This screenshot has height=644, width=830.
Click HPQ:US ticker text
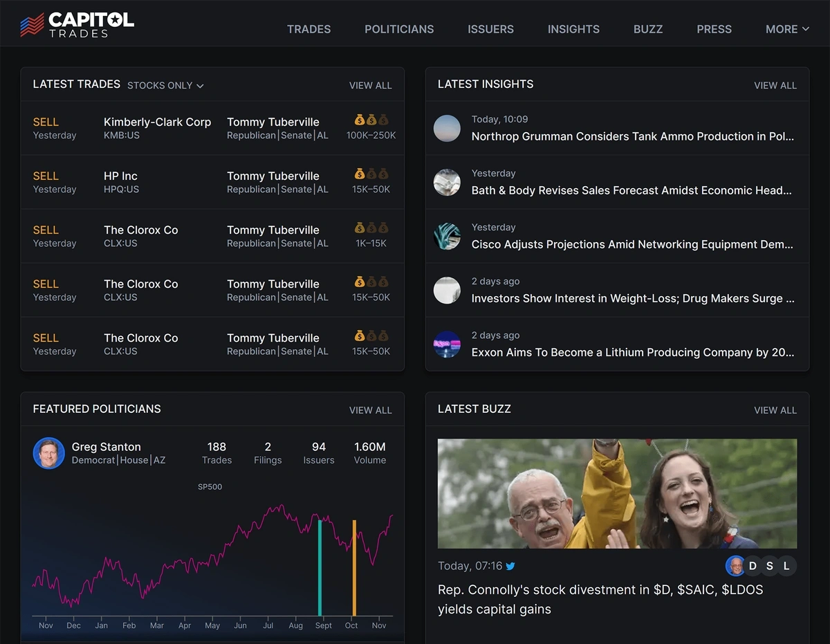121,190
